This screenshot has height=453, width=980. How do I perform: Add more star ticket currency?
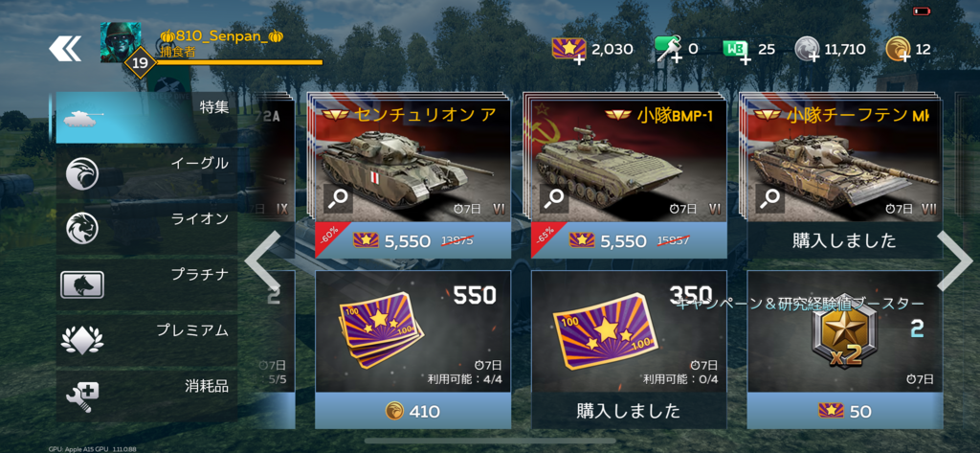568,50
